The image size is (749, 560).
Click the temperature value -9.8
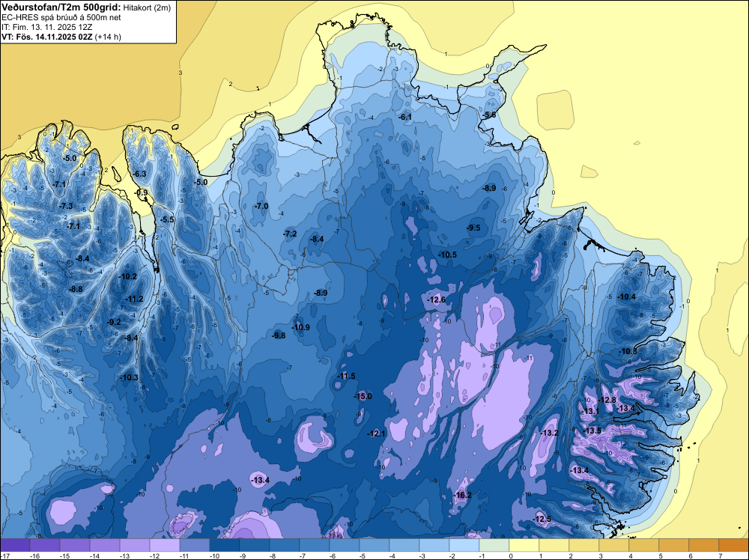pos(279,335)
